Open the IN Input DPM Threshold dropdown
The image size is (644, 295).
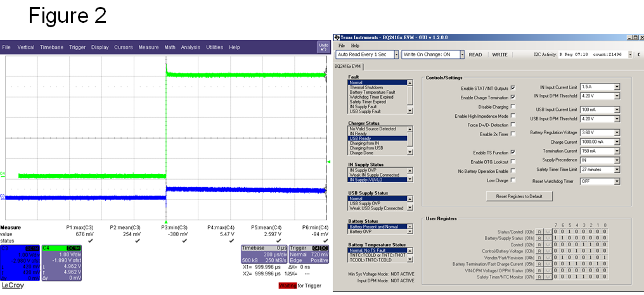click(x=617, y=96)
